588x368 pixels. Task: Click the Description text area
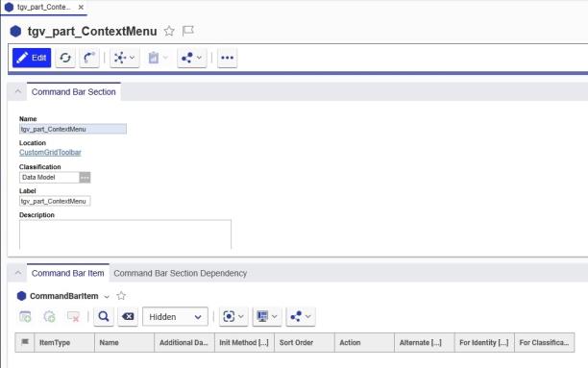125,234
